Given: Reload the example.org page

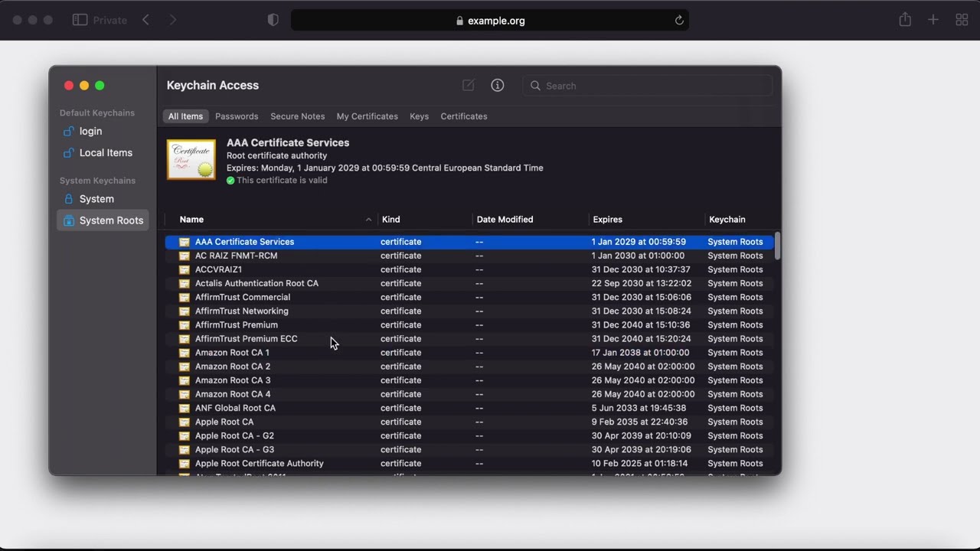Looking at the screenshot, I should (x=678, y=21).
